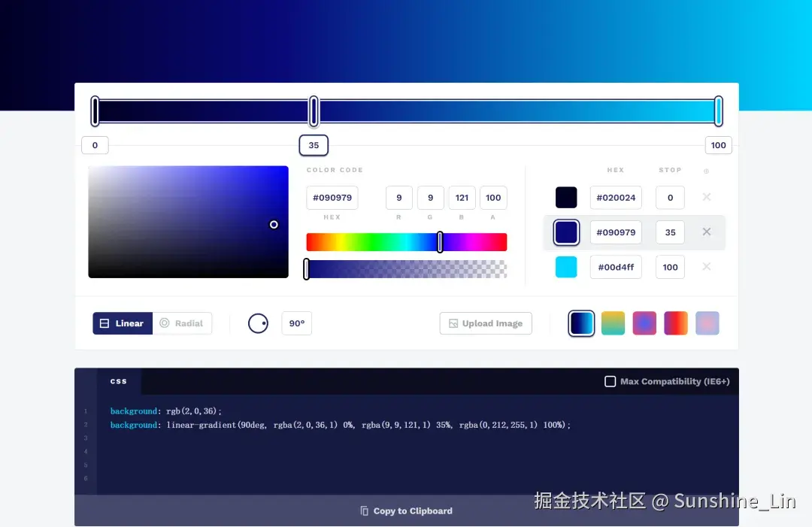Screen dimensions: 812x527
Task: Select the Radial gradient type
Action: click(182, 323)
